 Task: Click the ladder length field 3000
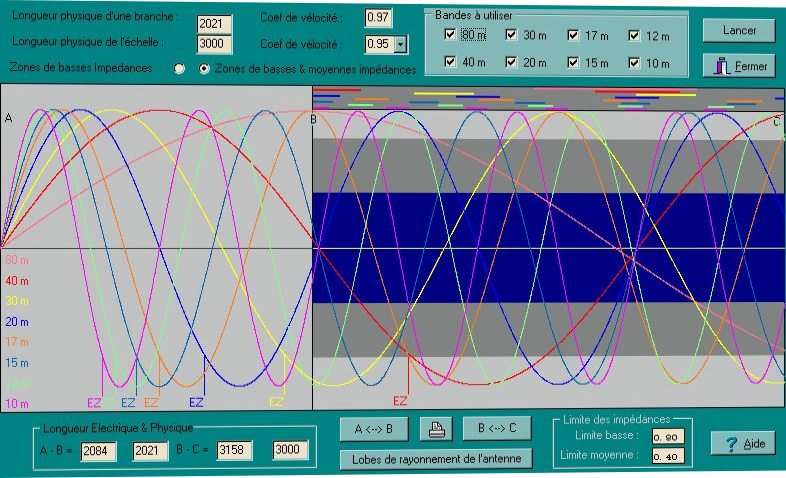(214, 44)
